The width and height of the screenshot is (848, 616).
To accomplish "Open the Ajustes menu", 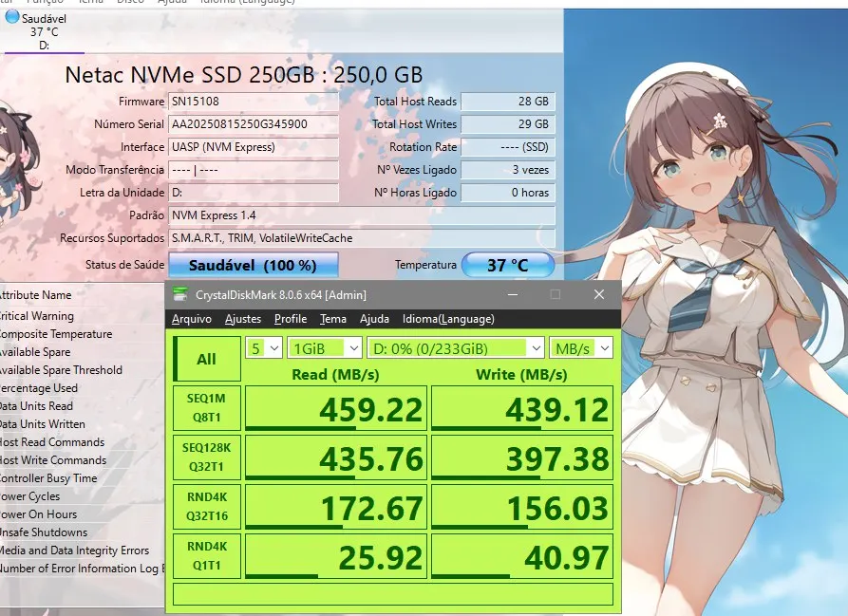I will 243,319.
